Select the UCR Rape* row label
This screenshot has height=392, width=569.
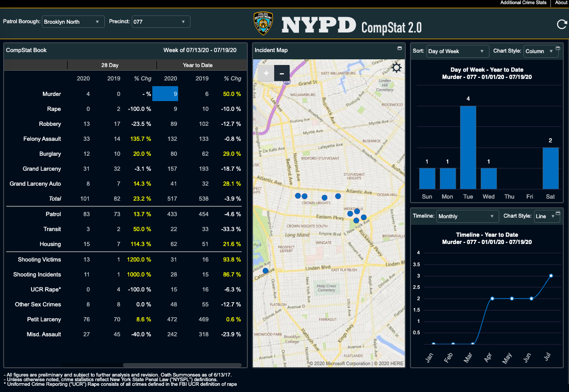pos(46,289)
